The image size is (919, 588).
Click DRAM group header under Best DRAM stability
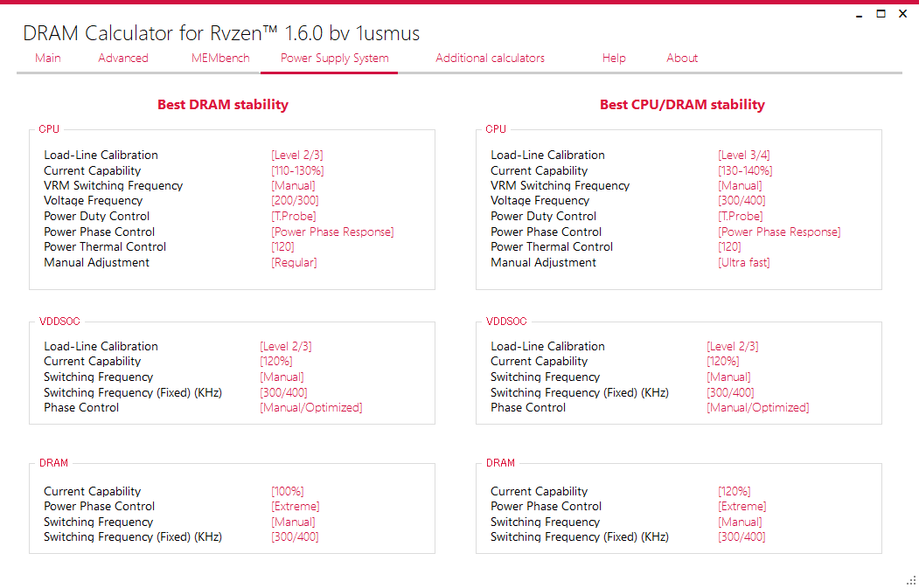[54, 463]
